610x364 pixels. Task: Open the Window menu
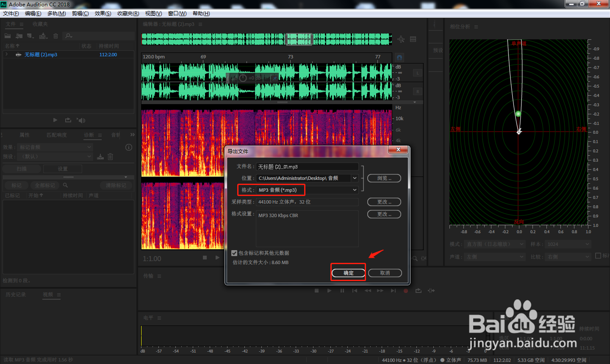(177, 14)
